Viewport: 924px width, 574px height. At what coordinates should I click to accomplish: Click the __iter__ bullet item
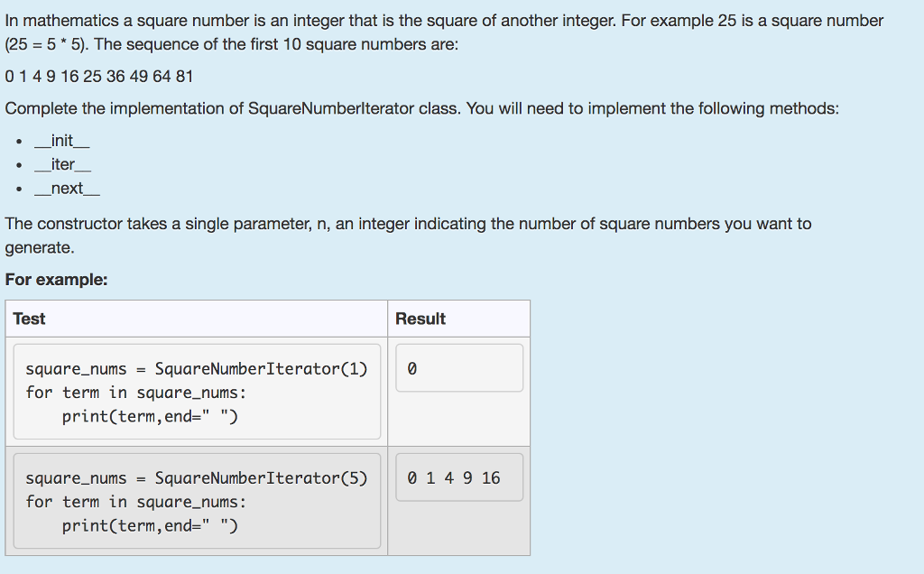[62, 164]
